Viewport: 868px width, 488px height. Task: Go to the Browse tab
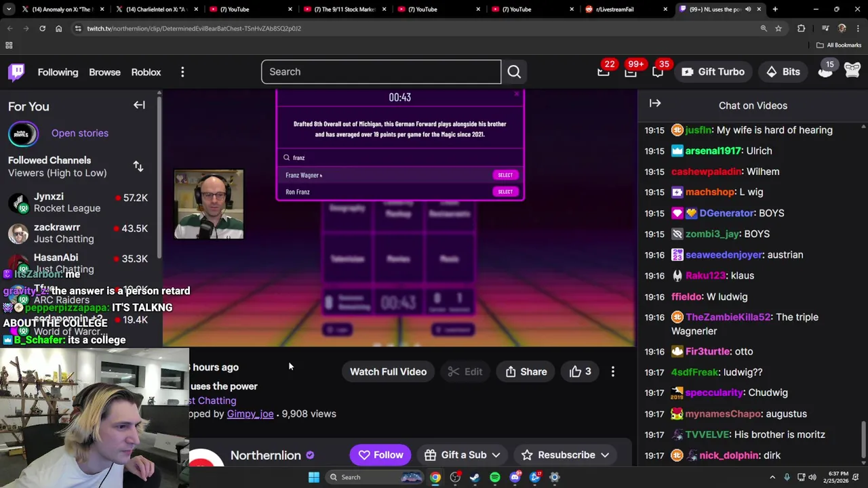coord(104,72)
